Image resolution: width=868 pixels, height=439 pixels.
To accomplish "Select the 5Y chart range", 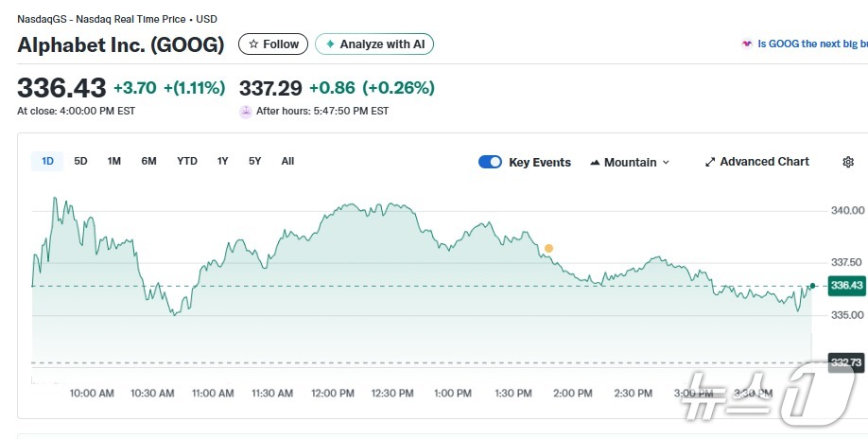I will 254,161.
